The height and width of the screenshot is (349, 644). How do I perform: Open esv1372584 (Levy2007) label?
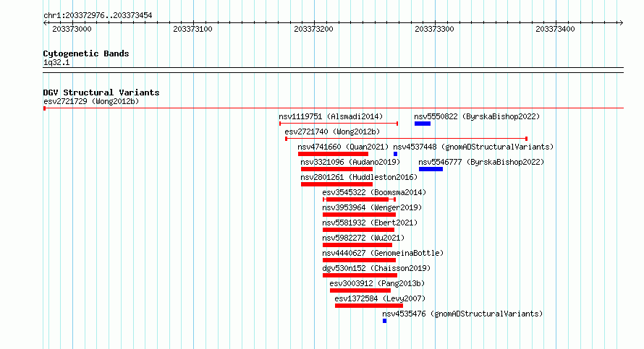tap(380, 298)
